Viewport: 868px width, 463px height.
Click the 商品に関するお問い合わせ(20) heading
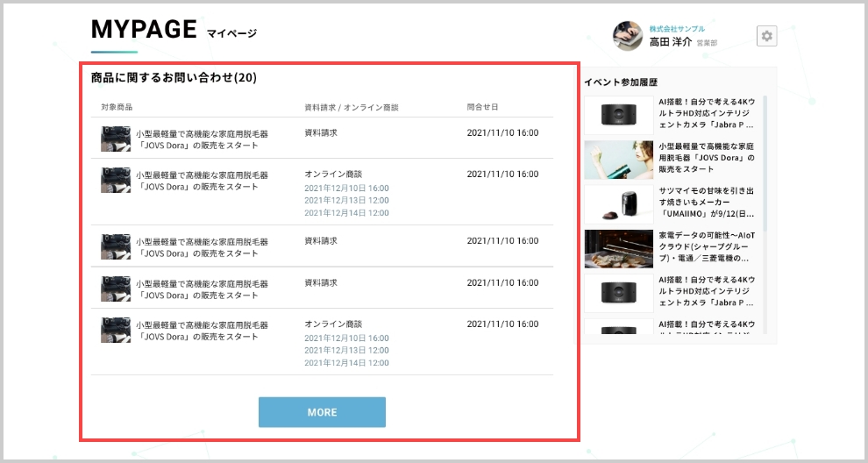(x=174, y=77)
